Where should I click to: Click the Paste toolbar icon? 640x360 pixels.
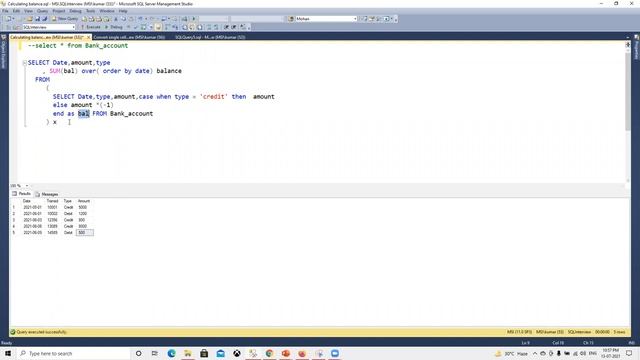131,19
